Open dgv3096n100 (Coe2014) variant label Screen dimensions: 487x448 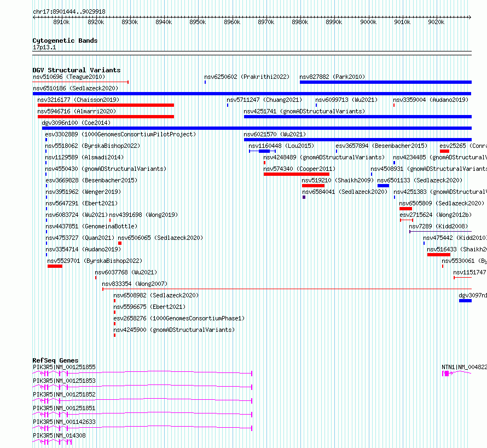coord(76,123)
